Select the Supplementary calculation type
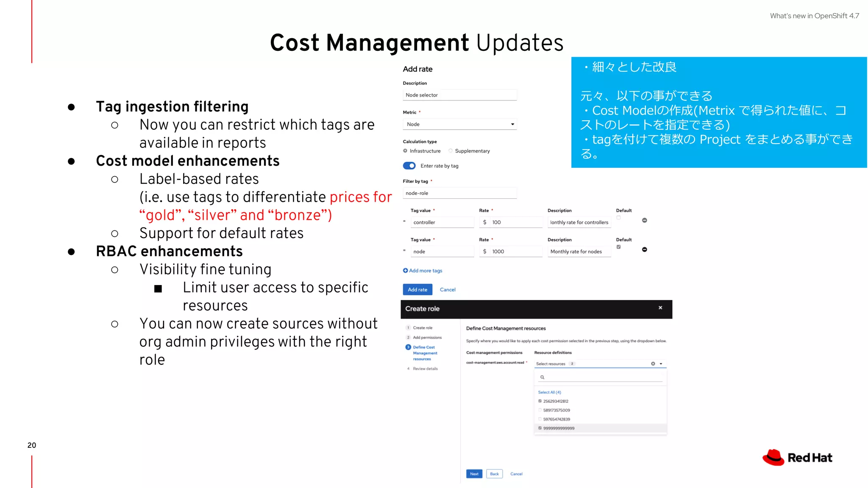Screen dimensions: 868x488 click(451, 151)
